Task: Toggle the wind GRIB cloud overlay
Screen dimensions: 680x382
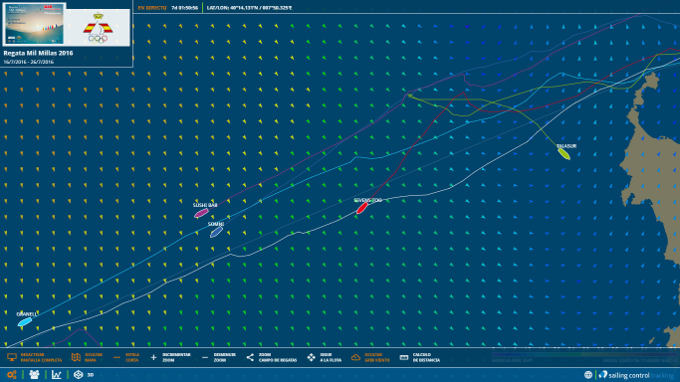Action: [356, 358]
